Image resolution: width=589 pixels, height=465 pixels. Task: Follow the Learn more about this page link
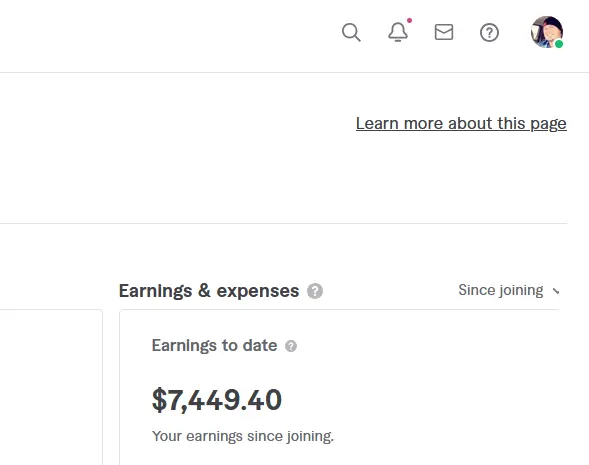pyautogui.click(x=461, y=124)
